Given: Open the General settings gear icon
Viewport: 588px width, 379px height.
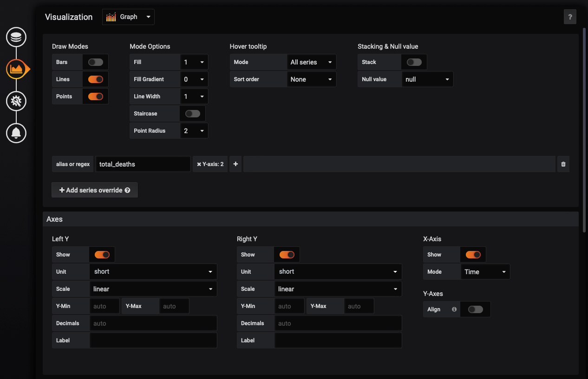Looking at the screenshot, I should coord(16,101).
